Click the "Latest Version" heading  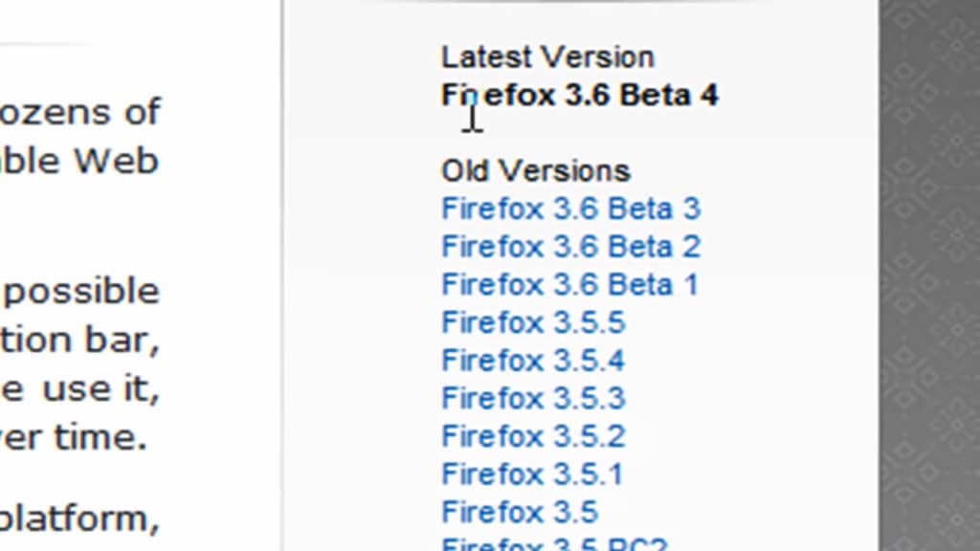tap(547, 57)
